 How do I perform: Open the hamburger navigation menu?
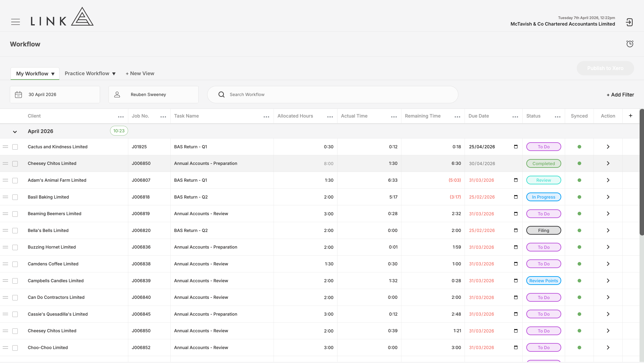(x=15, y=22)
